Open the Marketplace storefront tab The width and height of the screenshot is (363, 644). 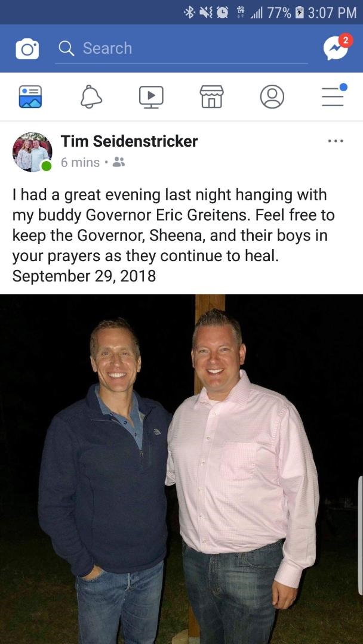(212, 97)
